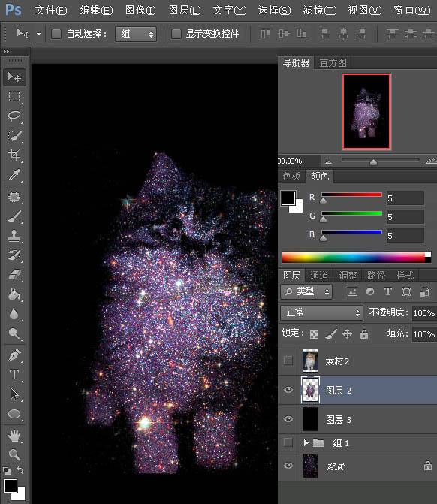
Task: Choose the Eraser tool
Action: coord(14,275)
